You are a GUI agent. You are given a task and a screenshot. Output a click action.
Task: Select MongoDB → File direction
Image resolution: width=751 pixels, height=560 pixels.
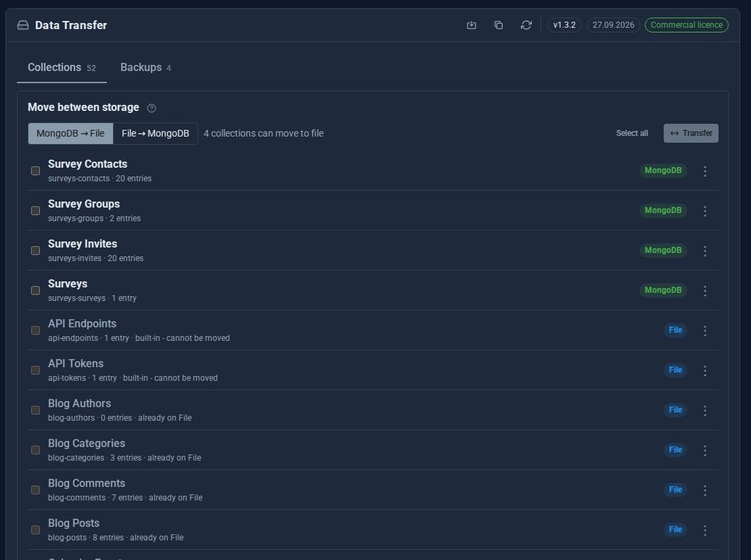pos(70,133)
